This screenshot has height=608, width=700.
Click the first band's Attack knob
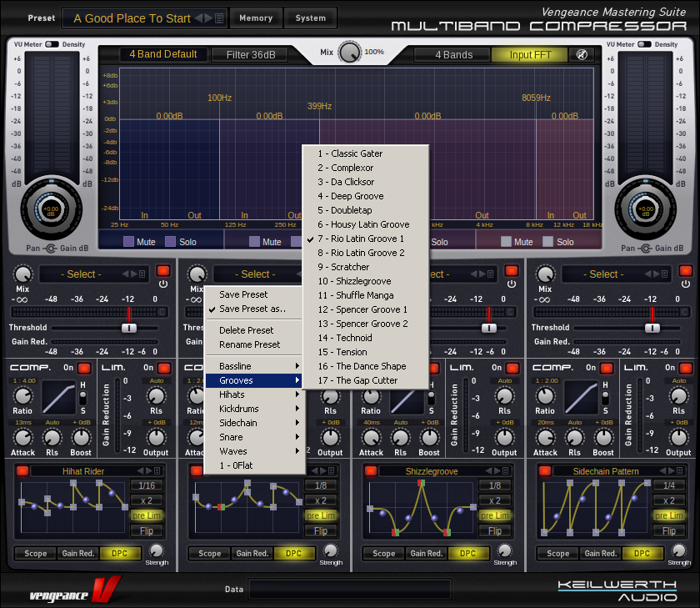pyautogui.click(x=22, y=438)
